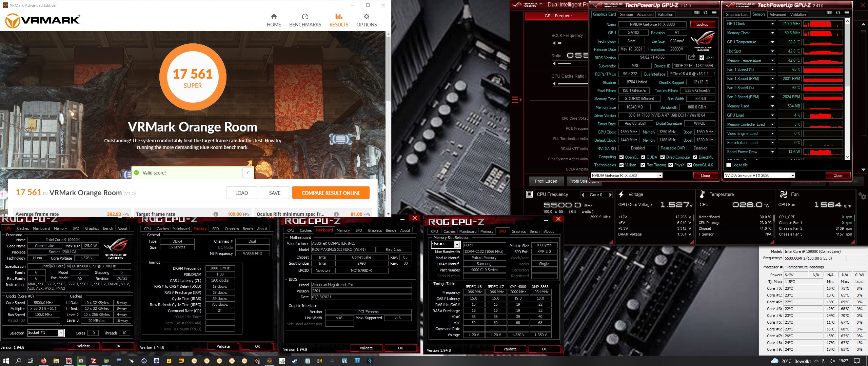Open GPU Clock sensor dropdown
This screenshot has width=868, height=366.
[x=772, y=24]
